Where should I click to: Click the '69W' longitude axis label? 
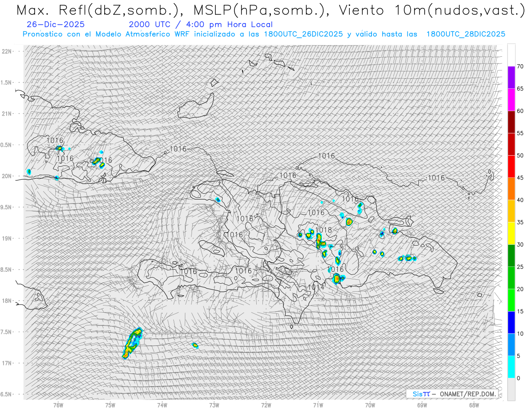(422, 405)
